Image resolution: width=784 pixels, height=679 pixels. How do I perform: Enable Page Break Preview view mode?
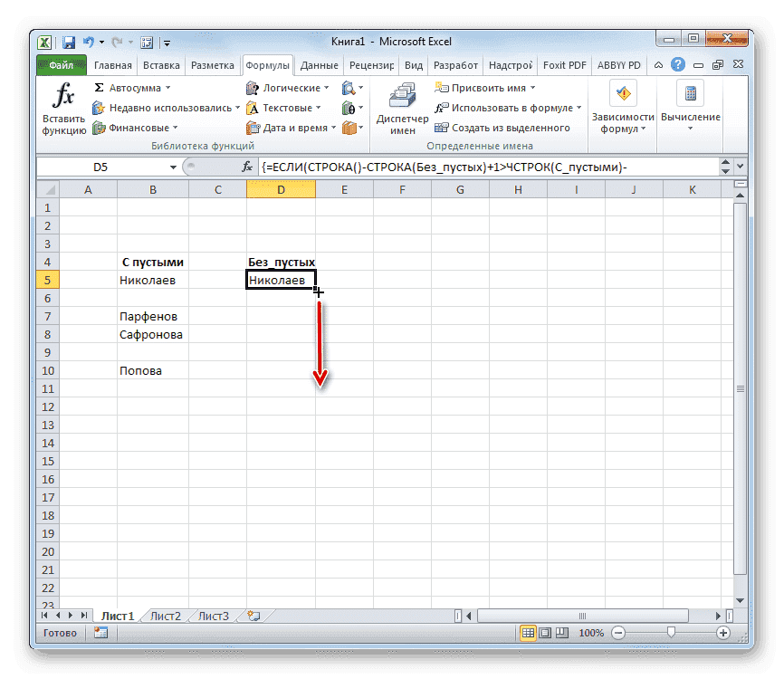561,632
